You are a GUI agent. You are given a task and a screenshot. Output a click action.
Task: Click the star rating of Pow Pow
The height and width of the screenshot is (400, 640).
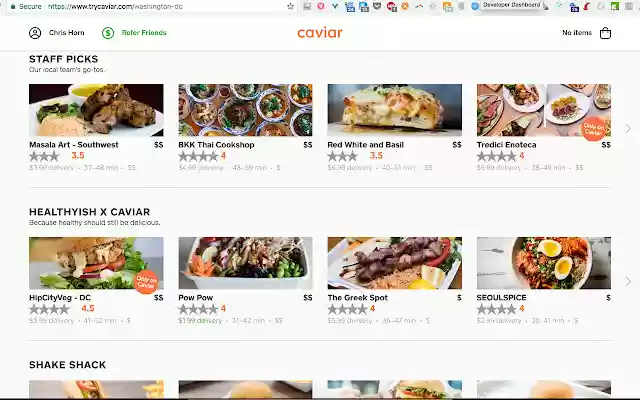point(198,309)
